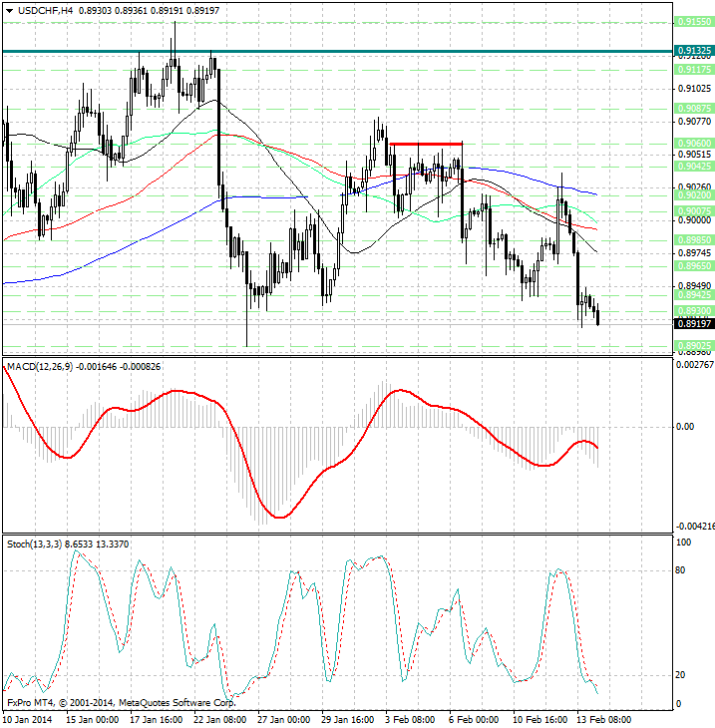The width and height of the screenshot is (715, 728).
Task: Select the 0.89300 green level label
Action: coord(694,310)
